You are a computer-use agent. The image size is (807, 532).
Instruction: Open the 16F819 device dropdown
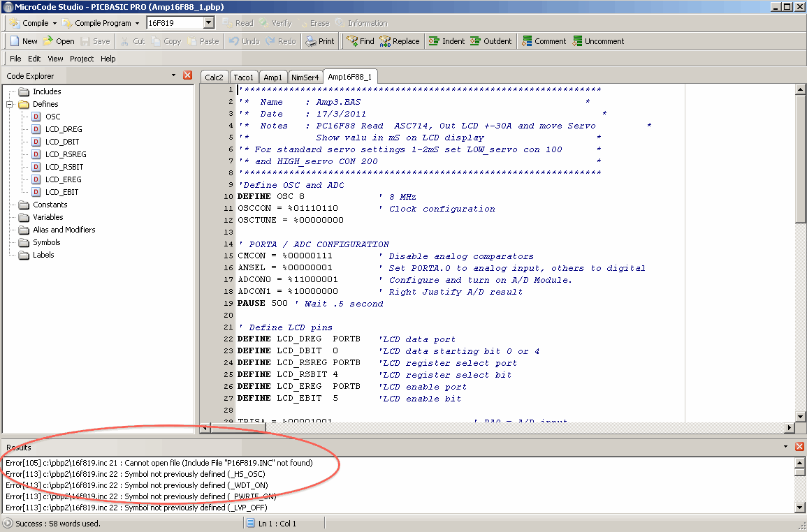click(208, 23)
